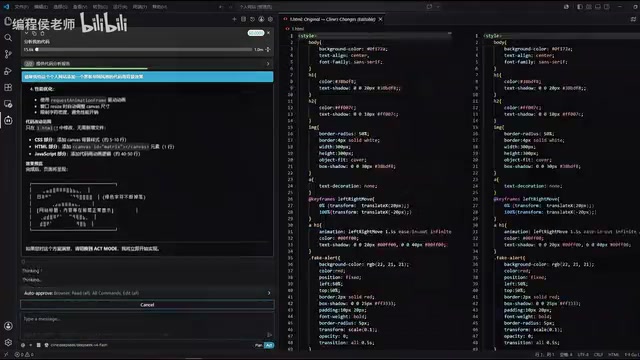Open remote window status bar icon
The height and width of the screenshot is (360, 640).
(5, 355)
